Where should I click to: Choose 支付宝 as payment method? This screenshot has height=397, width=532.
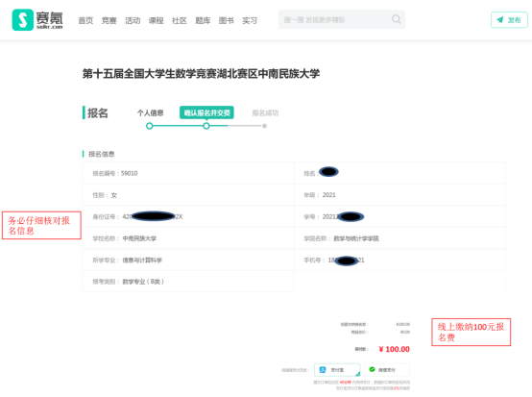click(337, 370)
